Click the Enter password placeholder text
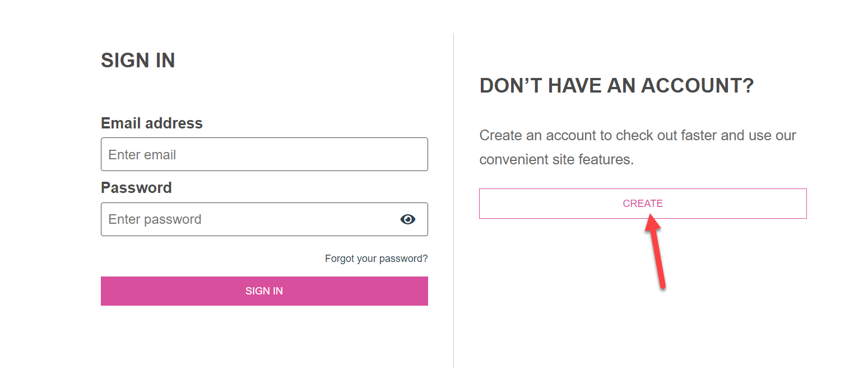The image size is (868, 387). point(155,219)
